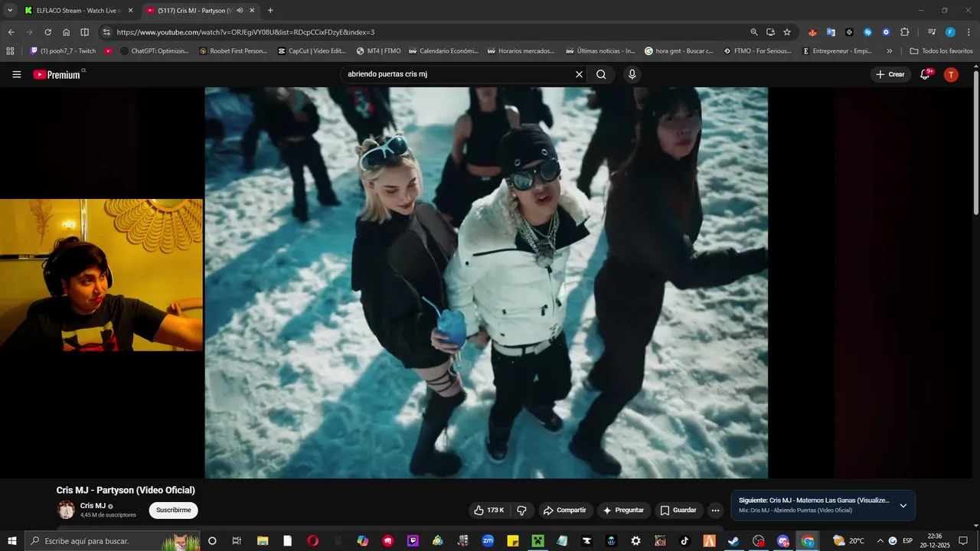This screenshot has height=551, width=980.
Task: Open Opera browser from taskbar
Action: pyautogui.click(x=312, y=541)
